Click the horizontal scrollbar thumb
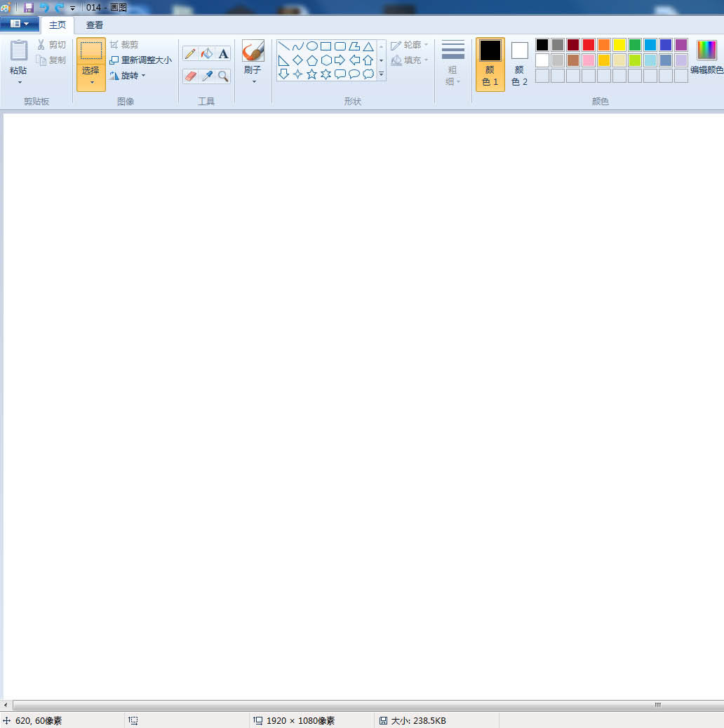The width and height of the screenshot is (724, 728). [368, 705]
